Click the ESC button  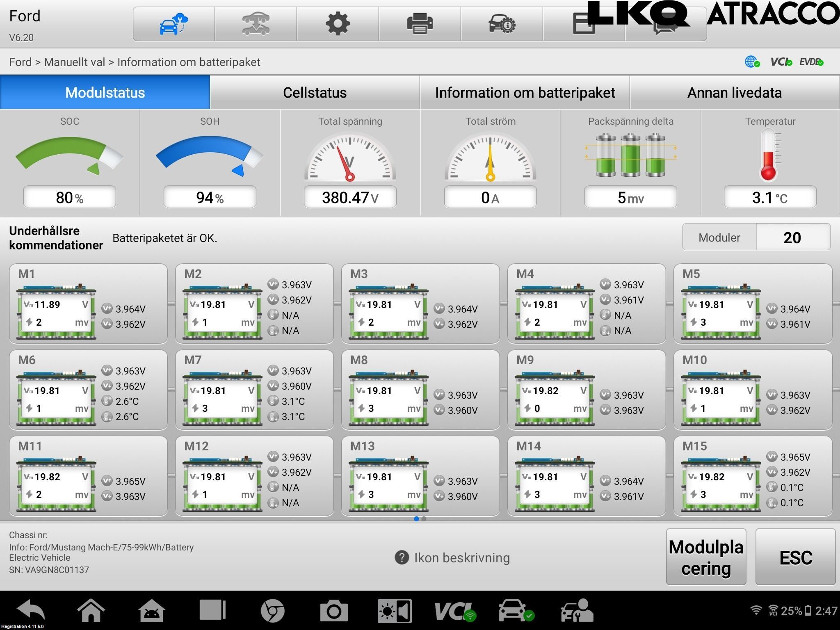pos(795,557)
